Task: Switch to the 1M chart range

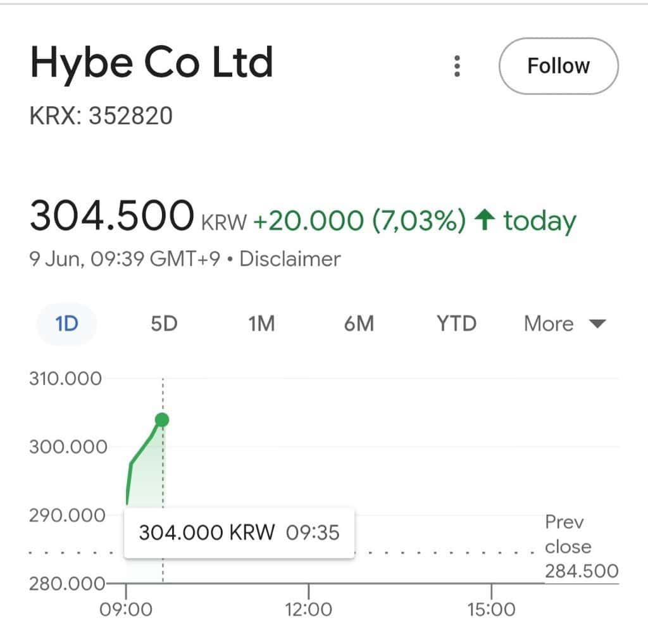Action: tap(261, 324)
